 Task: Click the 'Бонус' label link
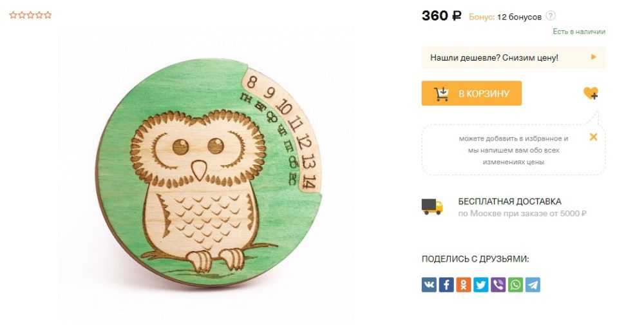point(482,17)
